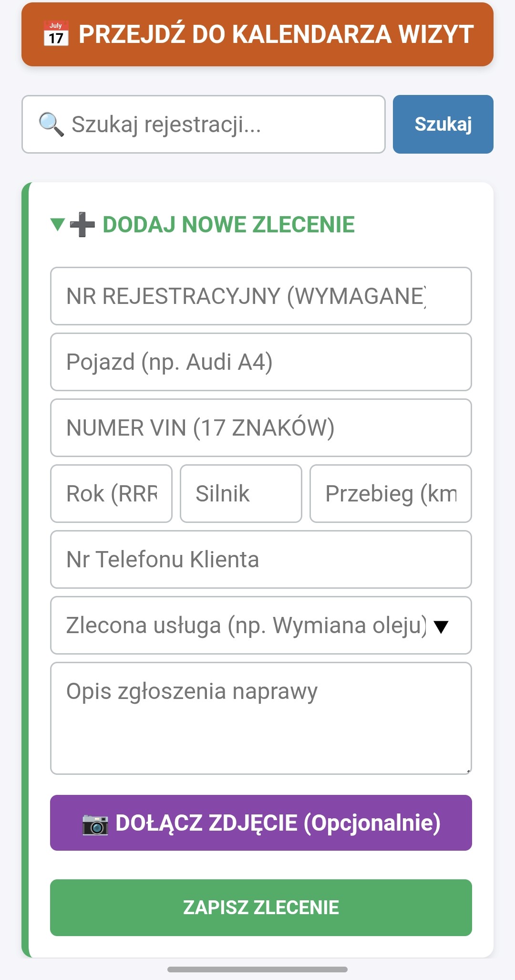The height and width of the screenshot is (980, 515).
Task: Click the calendar icon in orange banner
Action: click(56, 34)
